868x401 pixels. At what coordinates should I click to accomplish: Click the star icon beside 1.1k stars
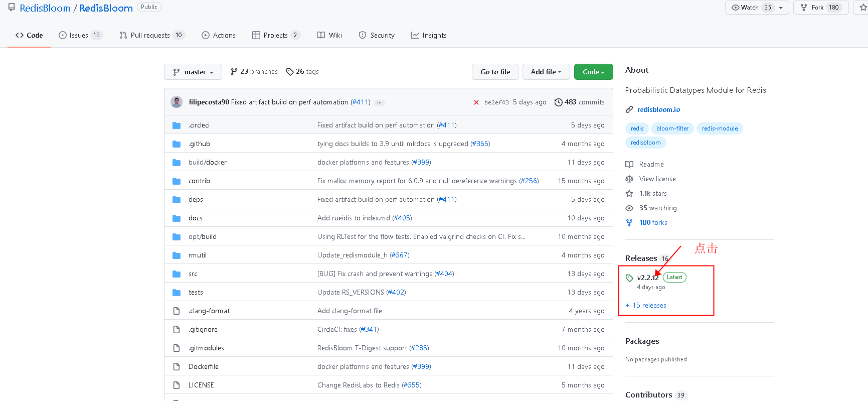(629, 194)
